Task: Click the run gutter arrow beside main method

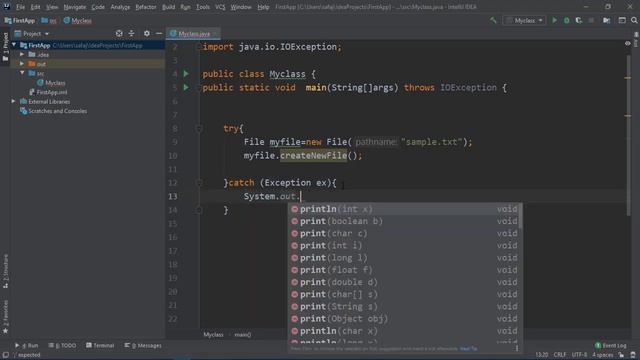Action: tap(186, 87)
